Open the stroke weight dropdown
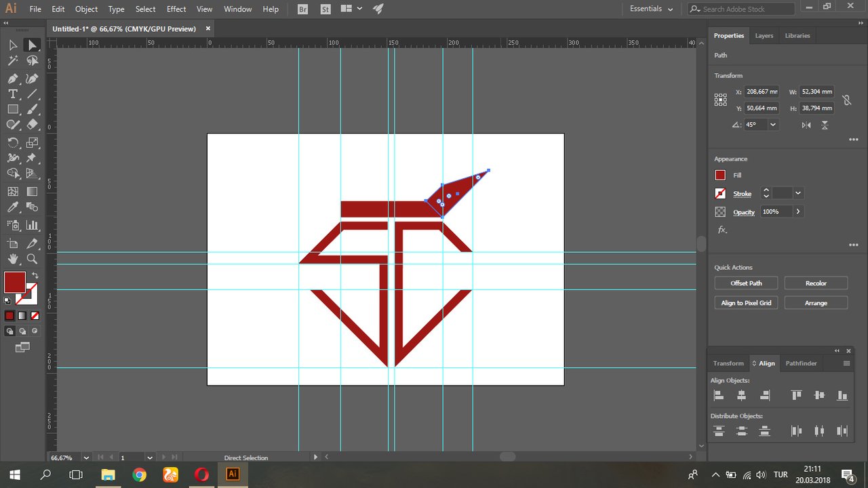This screenshot has height=488, width=868. tap(798, 193)
